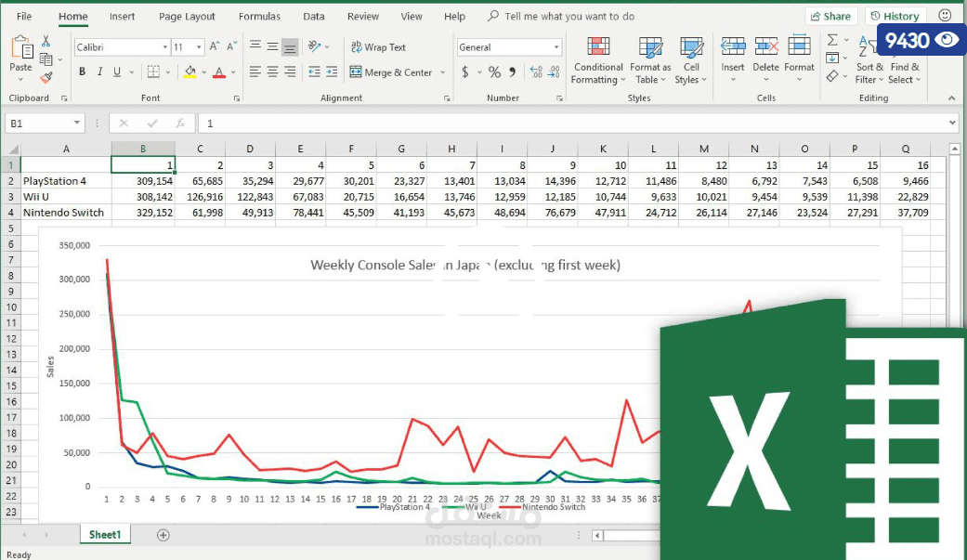Screen dimensions: 967x560
Task: Click the Copy icon in Clipboard
Action: point(46,59)
